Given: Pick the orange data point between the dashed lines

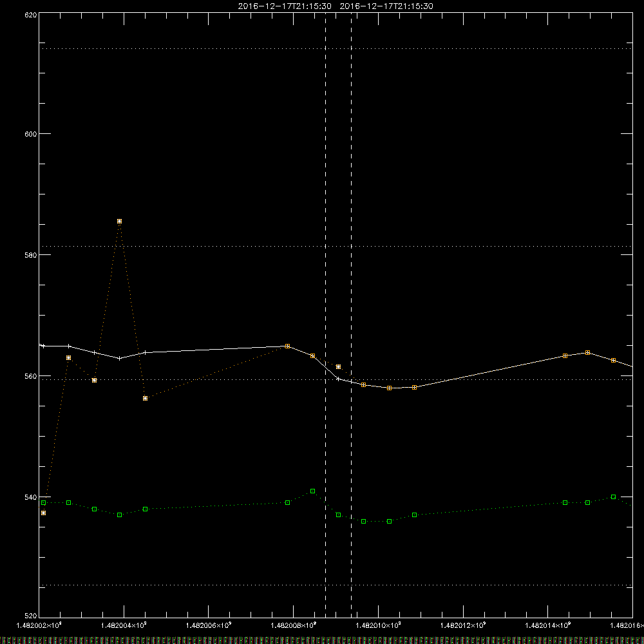Looking at the screenshot, I should coord(339,367).
